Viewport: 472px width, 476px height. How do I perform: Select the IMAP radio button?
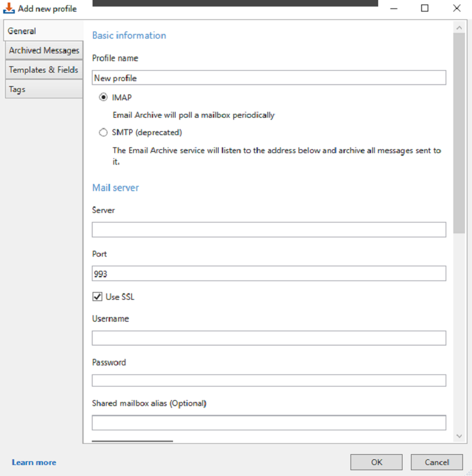click(x=103, y=97)
